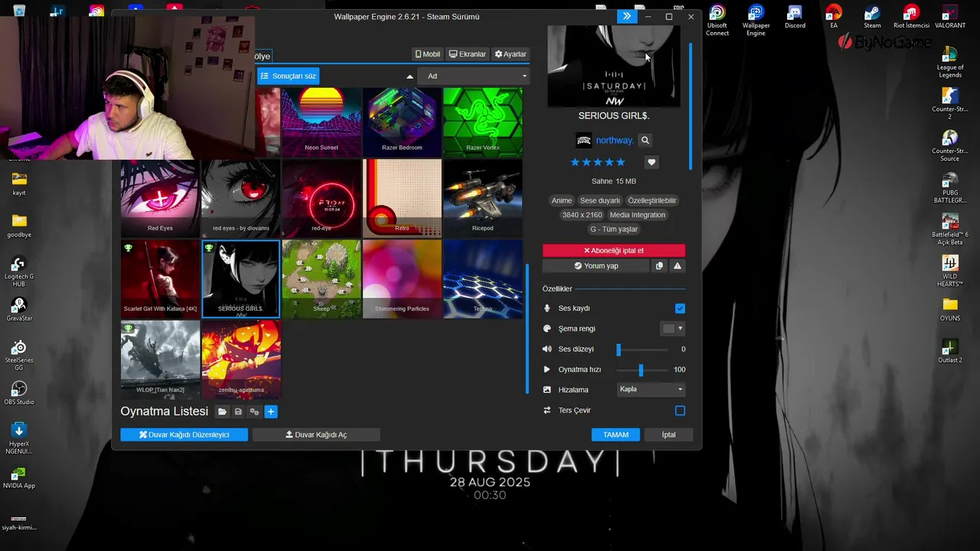The width and height of the screenshot is (980, 551).
Task: Select the WLOP [Tian Nan2] wallpaper thumbnail
Action: pos(160,360)
